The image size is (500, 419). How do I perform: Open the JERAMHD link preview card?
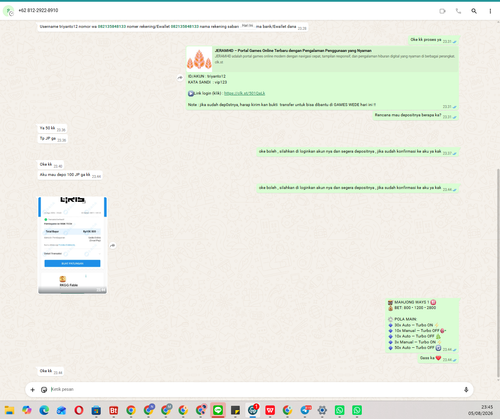(322, 59)
